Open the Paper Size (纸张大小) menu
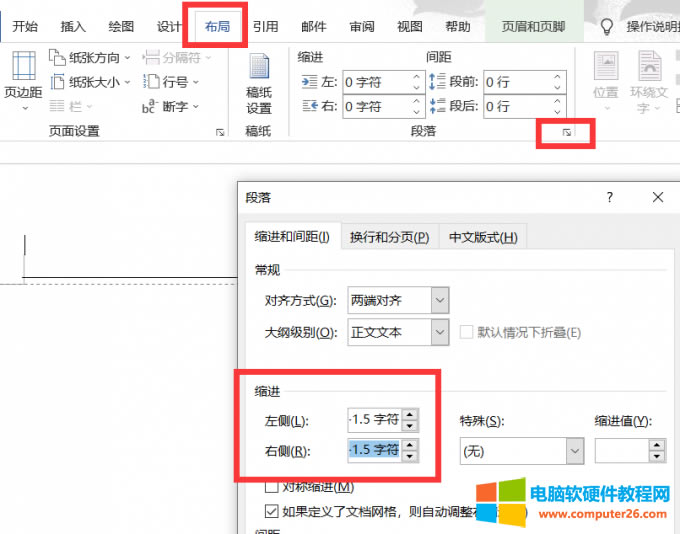Screen dimensions: 680x534 pyautogui.click(x=95, y=82)
